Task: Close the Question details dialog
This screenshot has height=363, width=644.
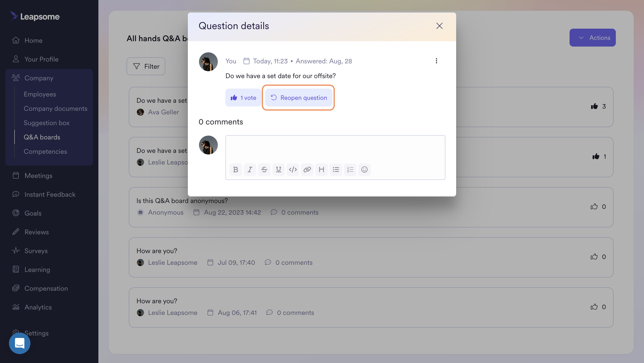Action: click(x=439, y=26)
